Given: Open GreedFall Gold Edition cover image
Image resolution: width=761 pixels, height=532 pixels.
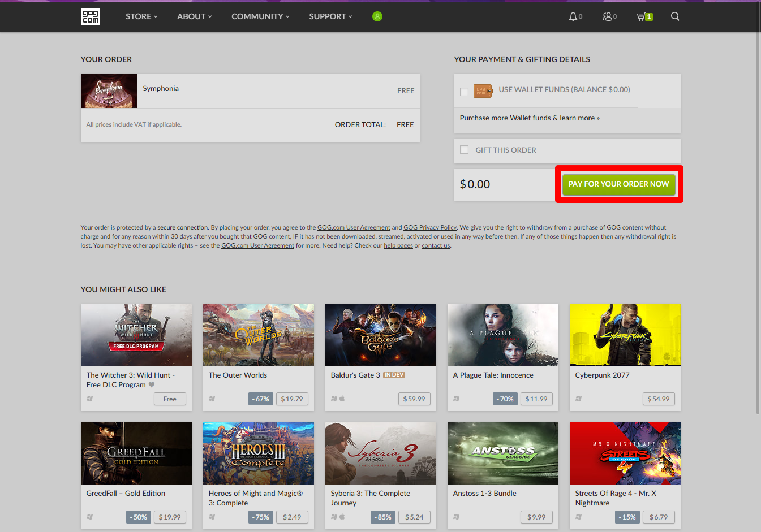Looking at the screenshot, I should (136, 453).
